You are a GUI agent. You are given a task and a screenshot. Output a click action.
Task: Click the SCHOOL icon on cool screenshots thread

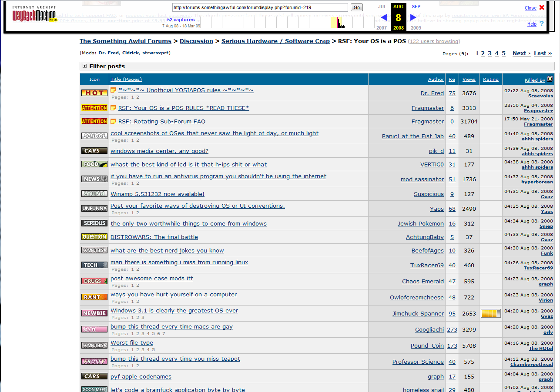[x=94, y=136]
